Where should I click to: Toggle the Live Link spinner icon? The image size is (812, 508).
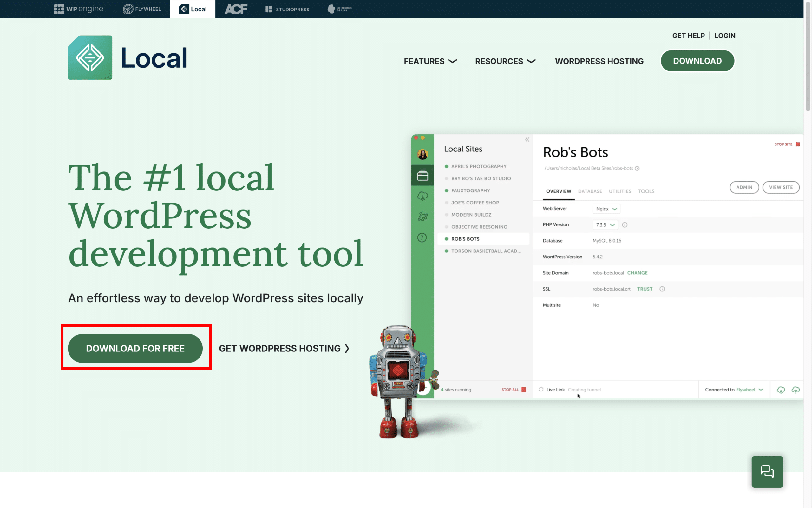[x=541, y=389]
